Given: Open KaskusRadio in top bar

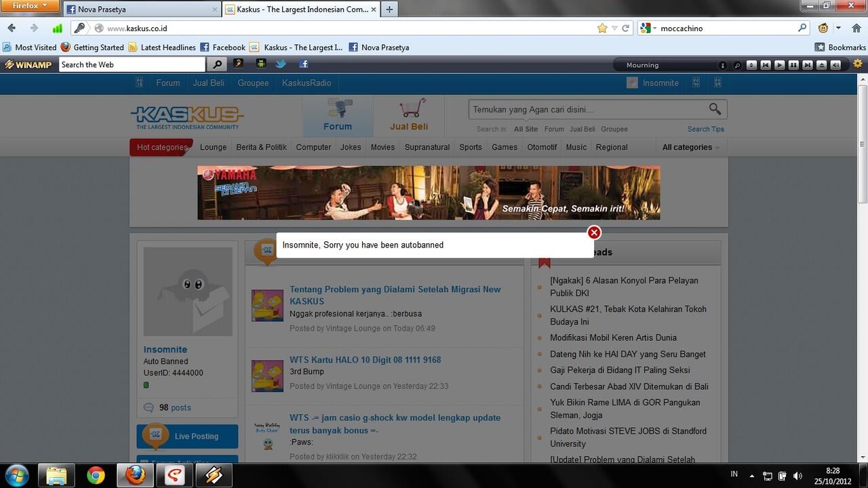Looking at the screenshot, I should click(307, 83).
